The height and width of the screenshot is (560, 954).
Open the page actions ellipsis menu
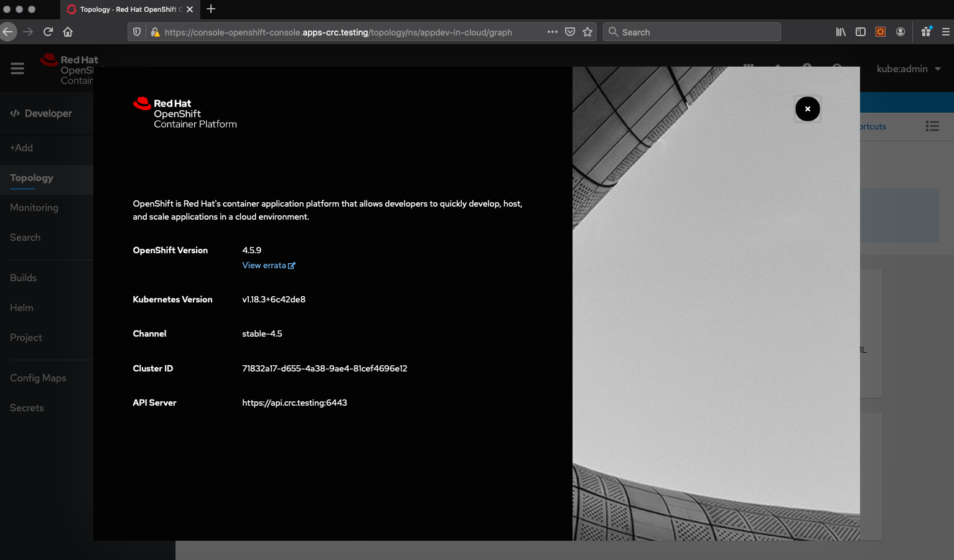point(552,32)
